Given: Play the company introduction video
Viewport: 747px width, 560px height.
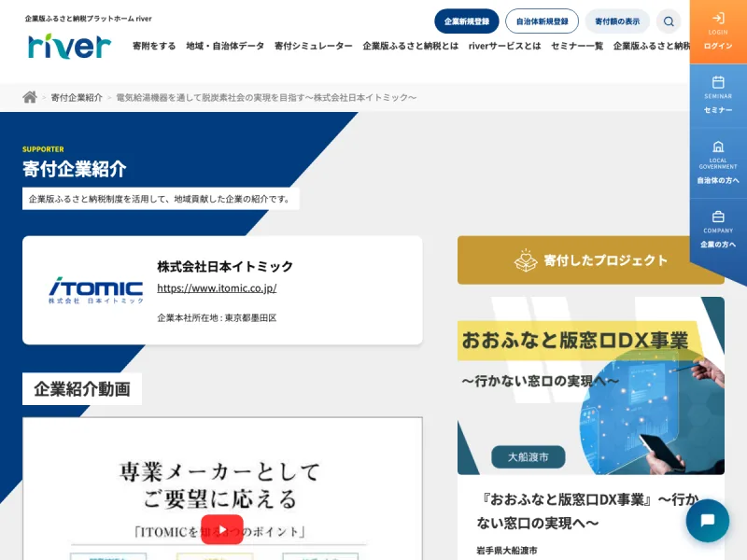Looking at the screenshot, I should click(222, 529).
